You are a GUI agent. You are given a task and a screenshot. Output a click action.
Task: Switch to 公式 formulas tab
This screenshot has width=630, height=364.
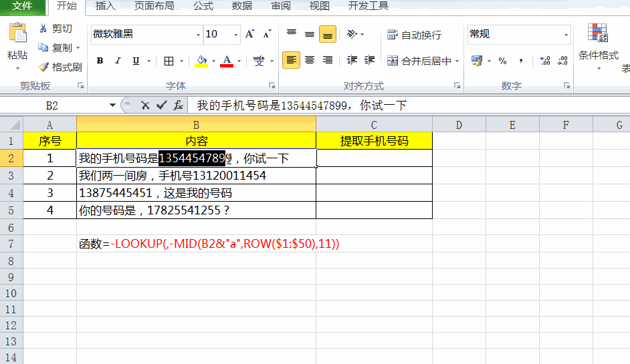203,6
